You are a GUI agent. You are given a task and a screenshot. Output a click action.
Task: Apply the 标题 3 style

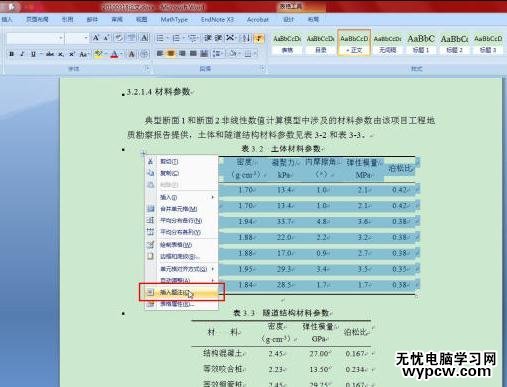pos(488,43)
